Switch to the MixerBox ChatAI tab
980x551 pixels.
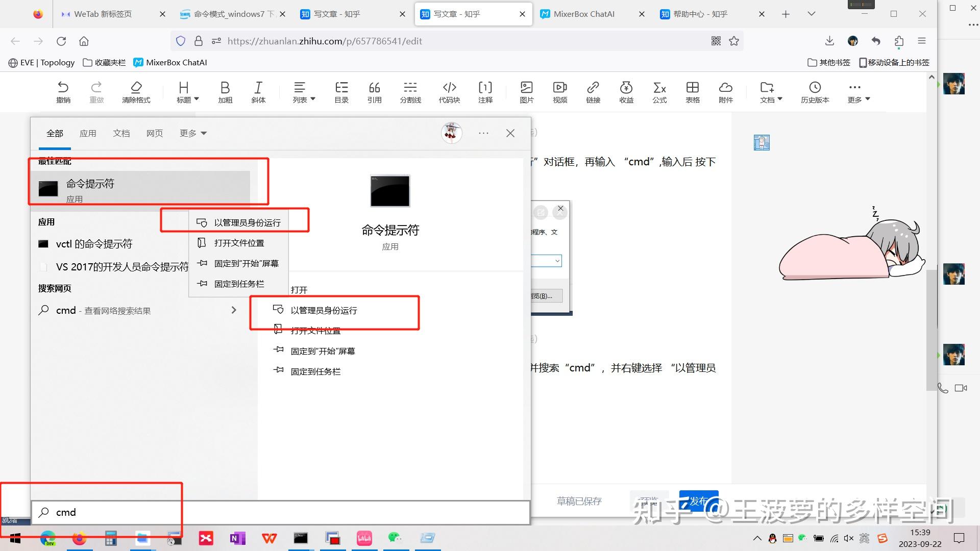click(x=584, y=14)
